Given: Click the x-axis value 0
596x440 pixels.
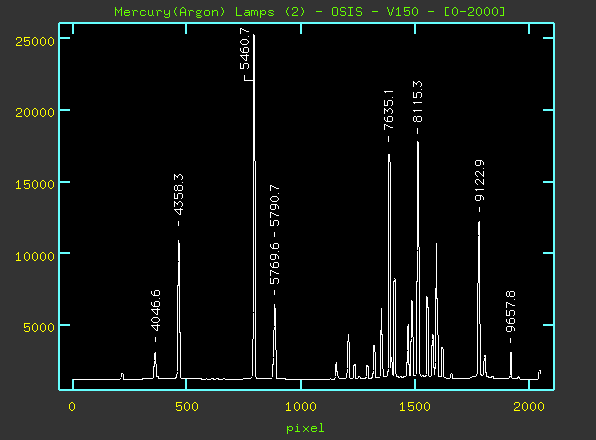Looking at the screenshot, I should pyautogui.click(x=72, y=407).
